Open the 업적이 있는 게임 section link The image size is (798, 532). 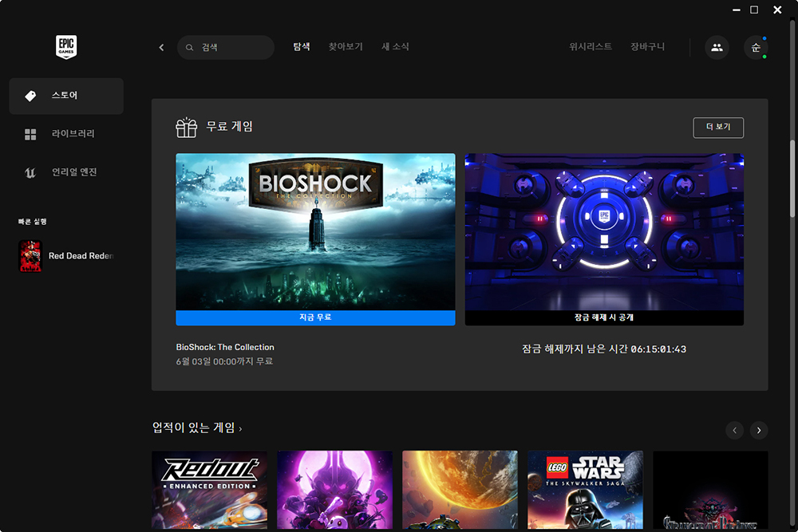pyautogui.click(x=193, y=428)
